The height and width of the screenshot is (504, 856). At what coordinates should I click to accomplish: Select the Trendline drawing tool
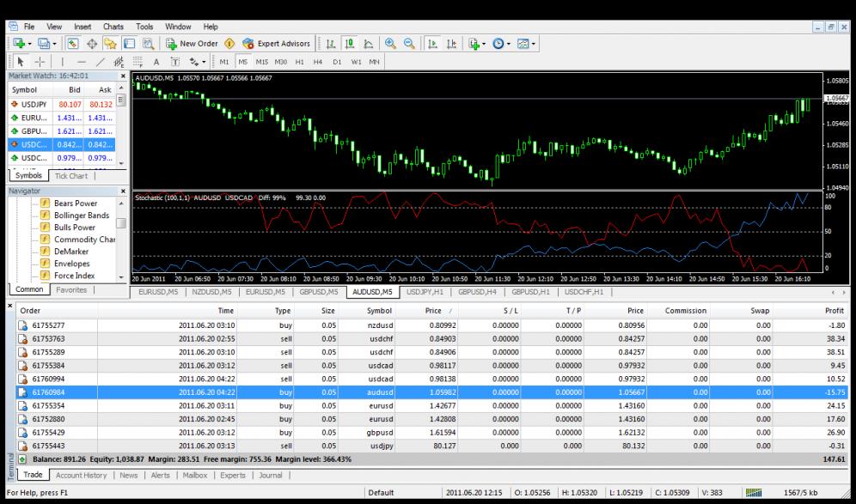101,63
